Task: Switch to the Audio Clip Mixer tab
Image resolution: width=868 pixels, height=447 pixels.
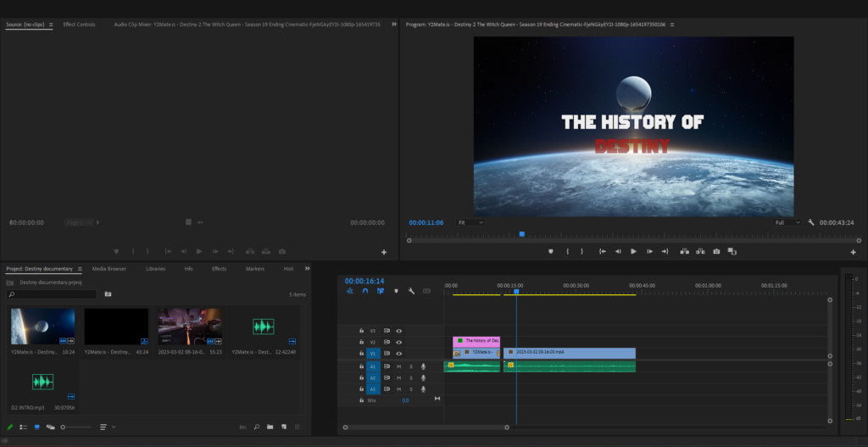Action: point(247,25)
